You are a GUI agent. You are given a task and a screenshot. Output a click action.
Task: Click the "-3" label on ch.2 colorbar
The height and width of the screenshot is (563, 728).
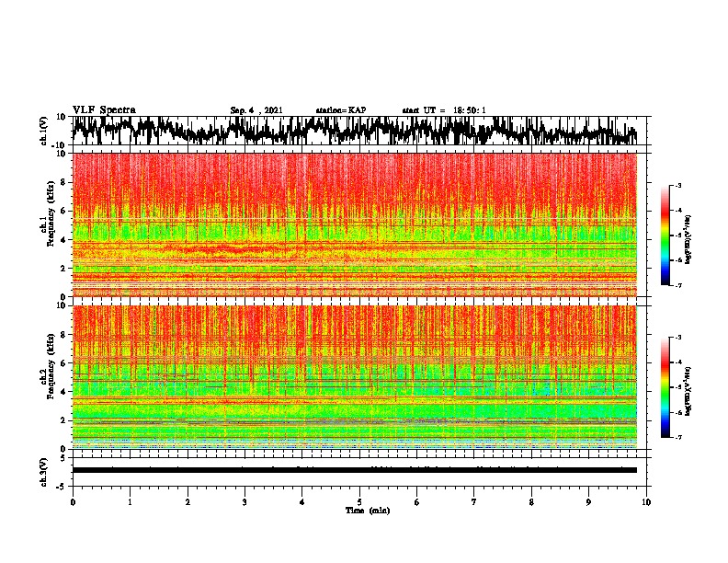click(677, 338)
